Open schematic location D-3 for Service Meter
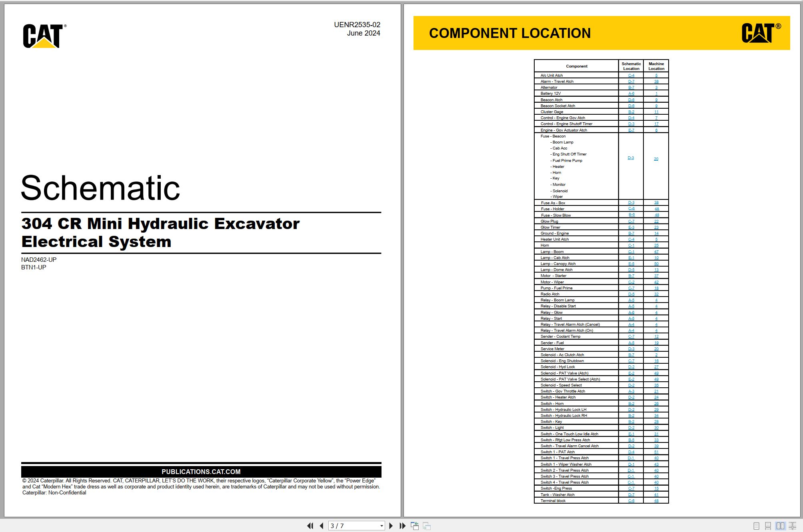The image size is (803, 532). (631, 349)
